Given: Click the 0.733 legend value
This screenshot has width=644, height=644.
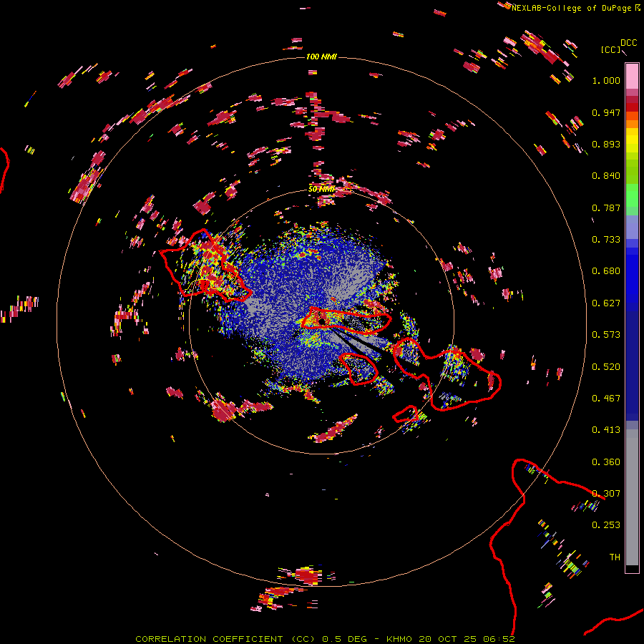Looking at the screenshot, I should [x=606, y=240].
